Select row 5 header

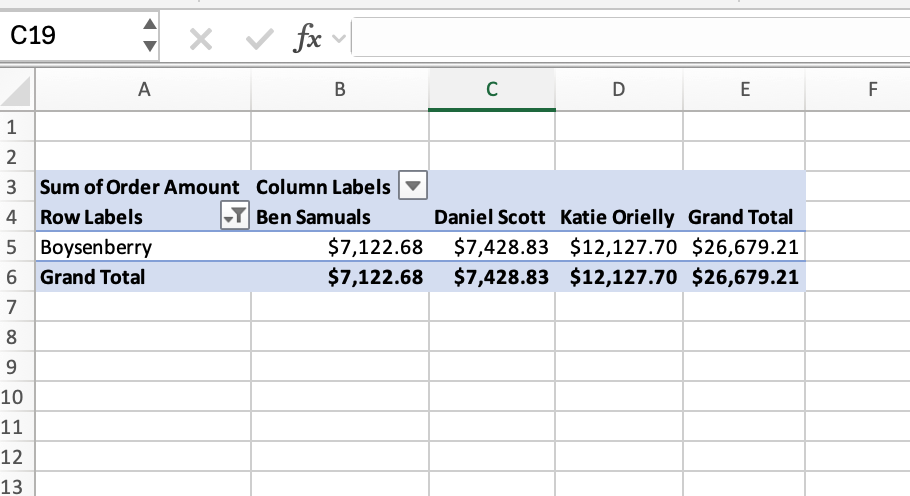point(17,247)
